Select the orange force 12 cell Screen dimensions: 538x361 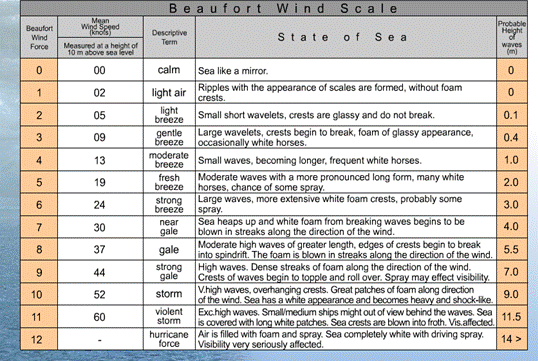[39, 339]
